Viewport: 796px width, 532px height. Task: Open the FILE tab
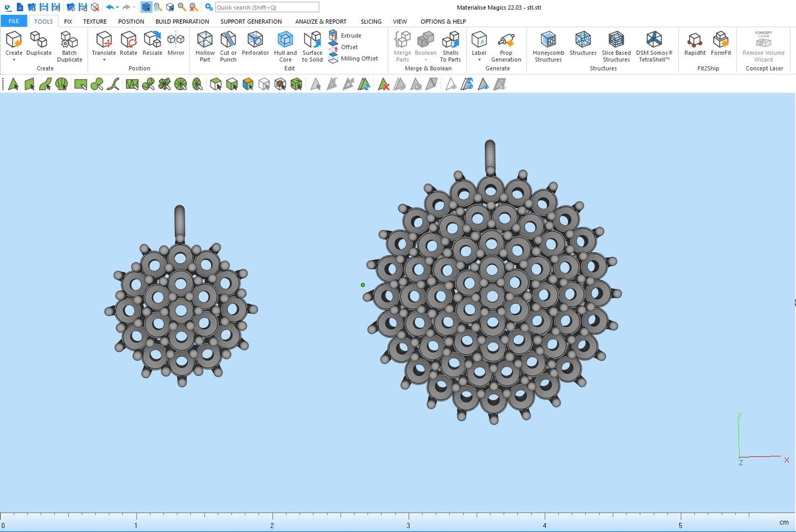14,21
